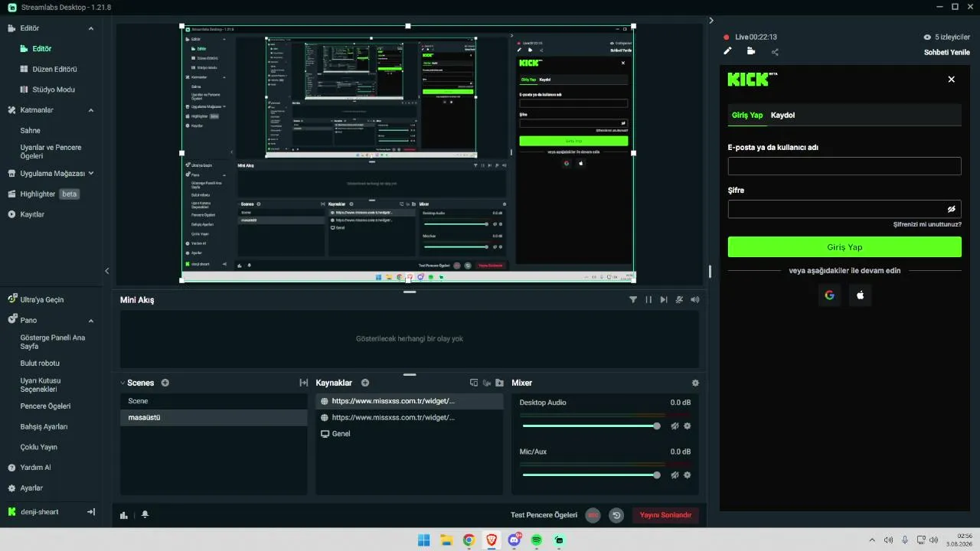The height and width of the screenshot is (551, 980).
Task: Click Şifrenizi mi unuttunuz? link
Action: coord(927,224)
